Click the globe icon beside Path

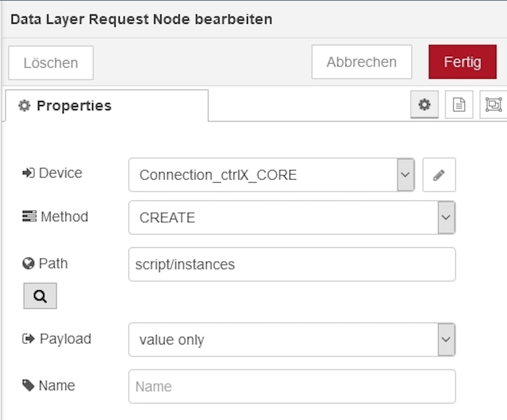[28, 264]
